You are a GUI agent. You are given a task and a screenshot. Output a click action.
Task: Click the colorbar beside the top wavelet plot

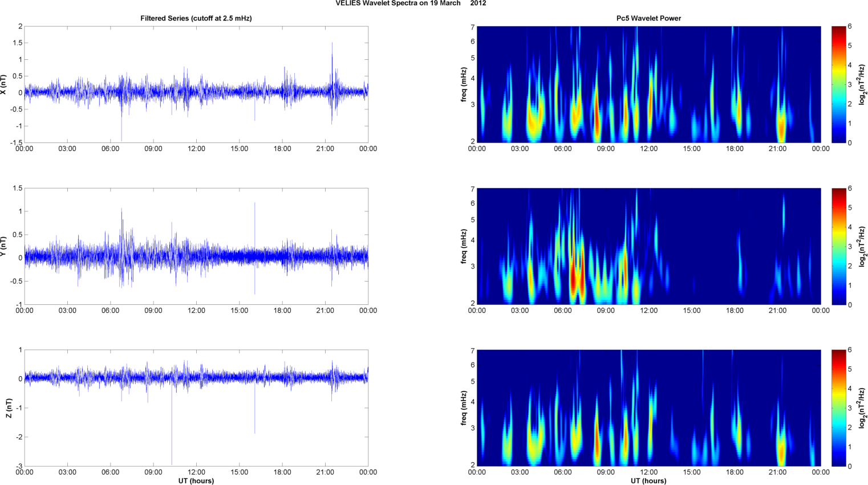click(838, 84)
